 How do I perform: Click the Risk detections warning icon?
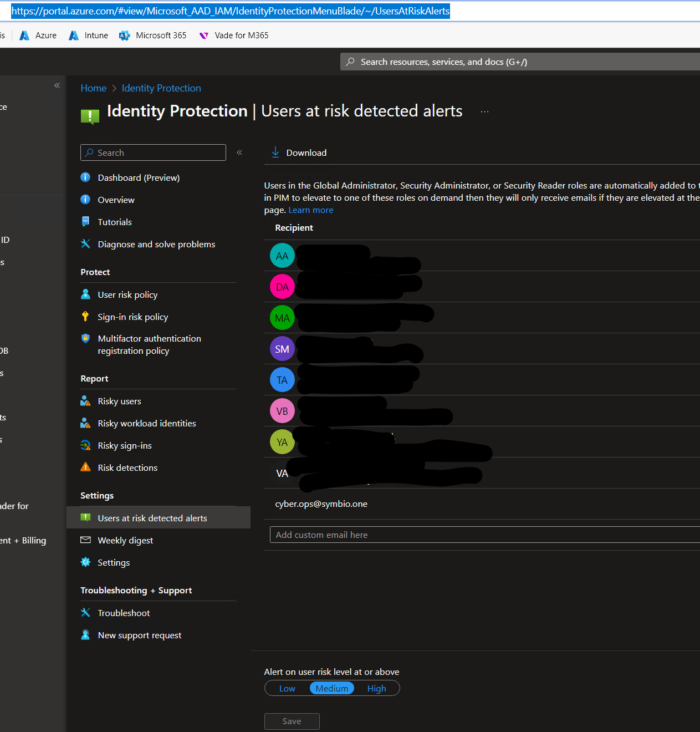click(85, 467)
